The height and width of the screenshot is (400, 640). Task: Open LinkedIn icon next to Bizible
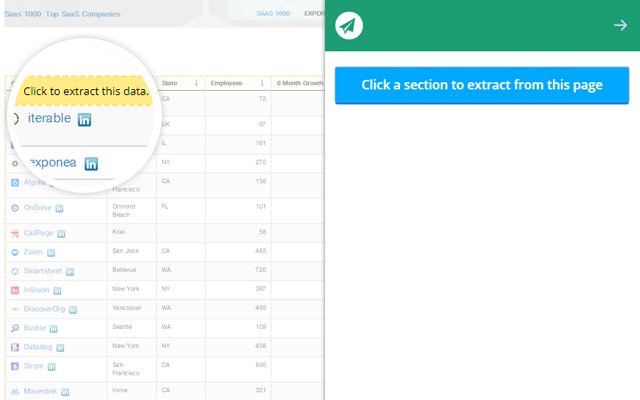tap(53, 329)
